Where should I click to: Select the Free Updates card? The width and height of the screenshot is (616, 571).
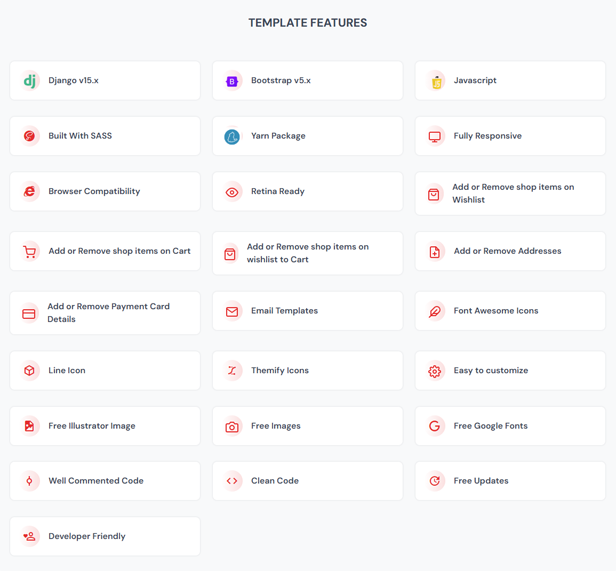click(x=510, y=481)
